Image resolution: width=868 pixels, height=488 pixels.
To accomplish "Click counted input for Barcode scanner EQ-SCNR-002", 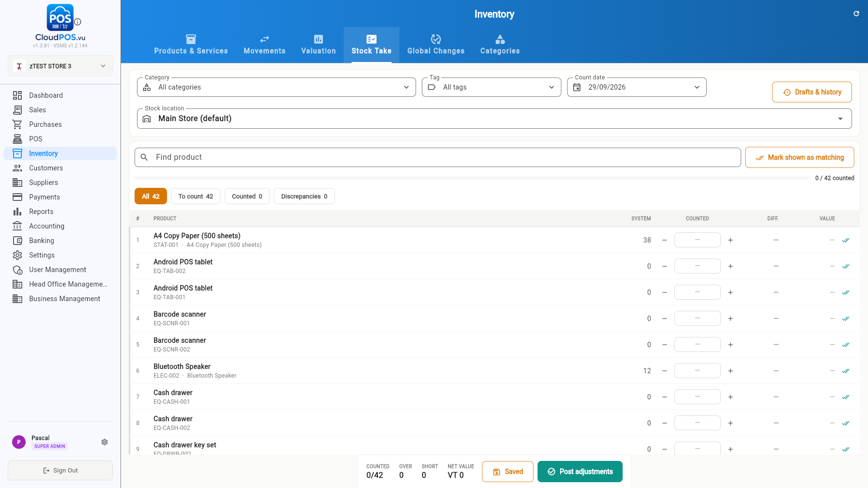I will [697, 345].
